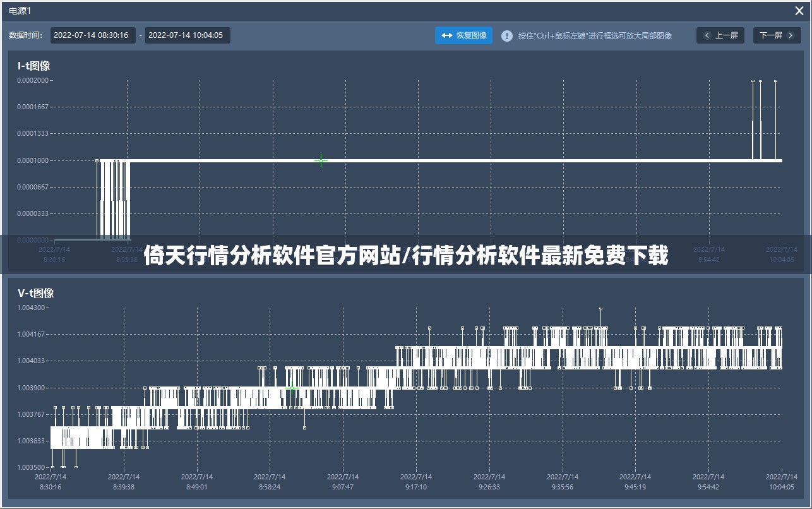Image resolution: width=812 pixels, height=509 pixels.
Task: Click the 9:45:19 time label on V-t axis
Action: pyautogui.click(x=635, y=487)
